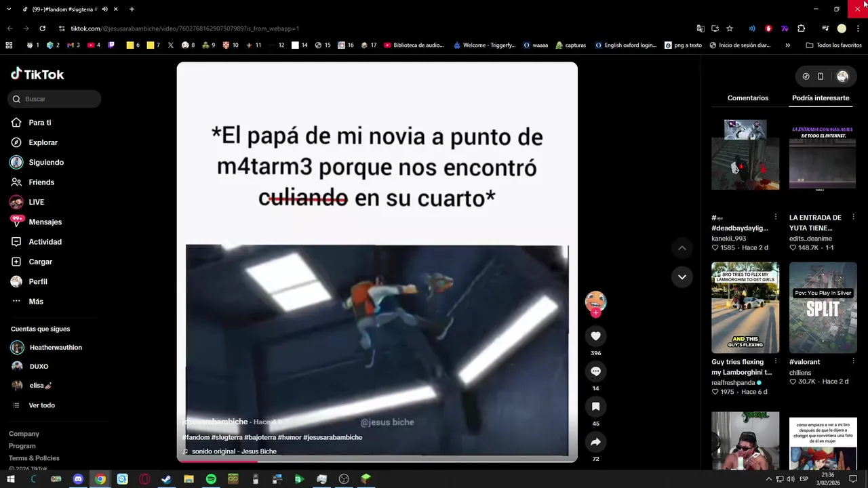Open sonido original - Jesus Biche
The height and width of the screenshot is (488, 868).
click(x=234, y=451)
